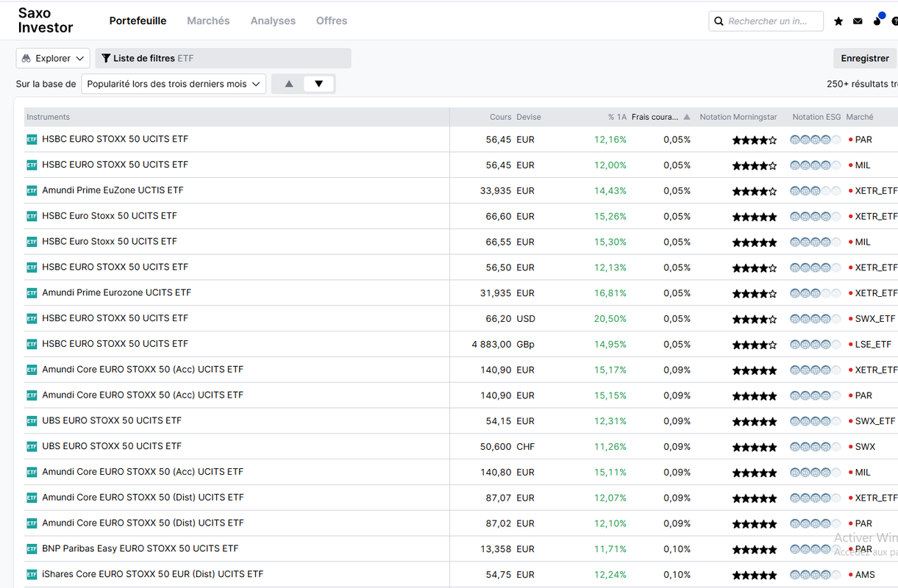Sort by the % 1A column header

click(x=617, y=117)
